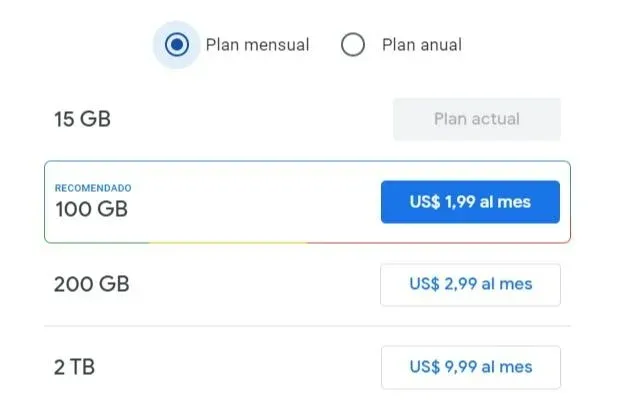Click the 100 GB storage label
Image resolution: width=622 pixels, height=417 pixels.
(91, 209)
